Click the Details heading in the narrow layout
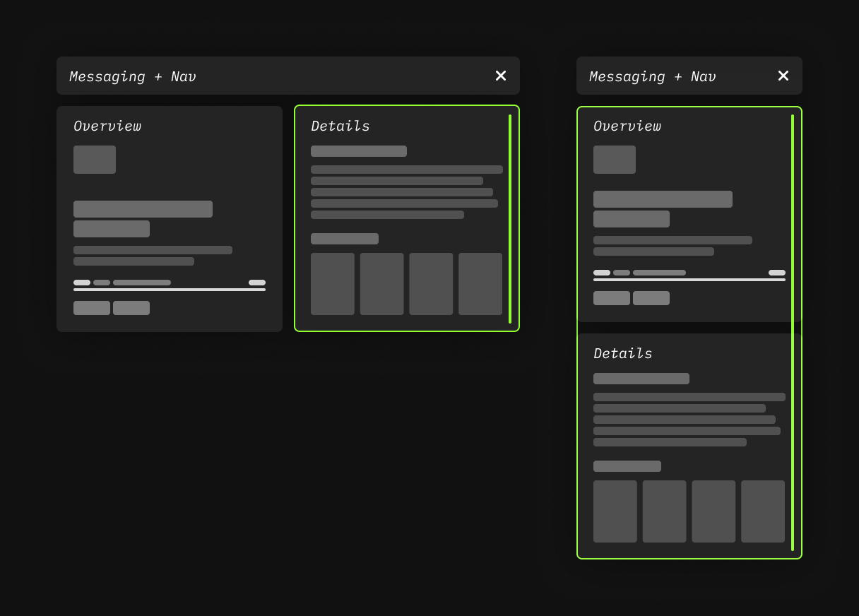Viewport: 859px width, 616px height. coord(623,353)
